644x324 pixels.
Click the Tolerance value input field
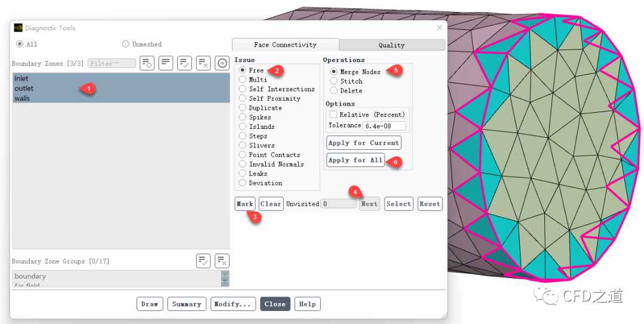(385, 126)
